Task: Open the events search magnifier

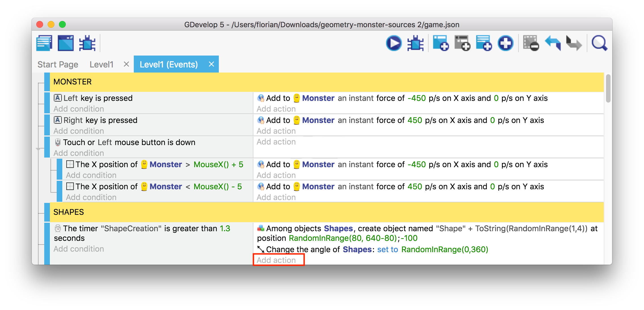Action: point(599,43)
